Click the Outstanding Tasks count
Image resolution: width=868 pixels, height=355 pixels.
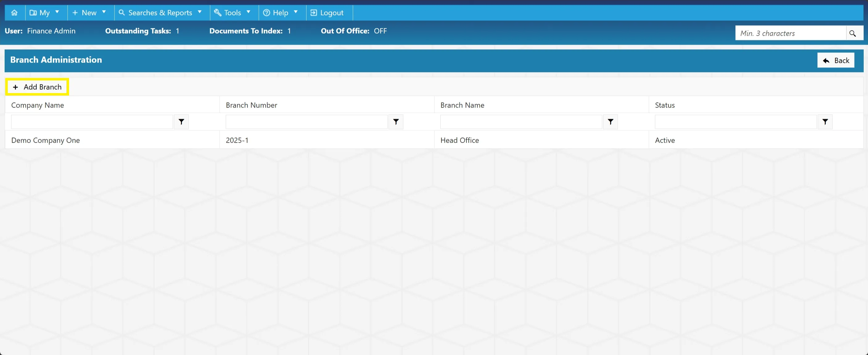click(x=178, y=31)
